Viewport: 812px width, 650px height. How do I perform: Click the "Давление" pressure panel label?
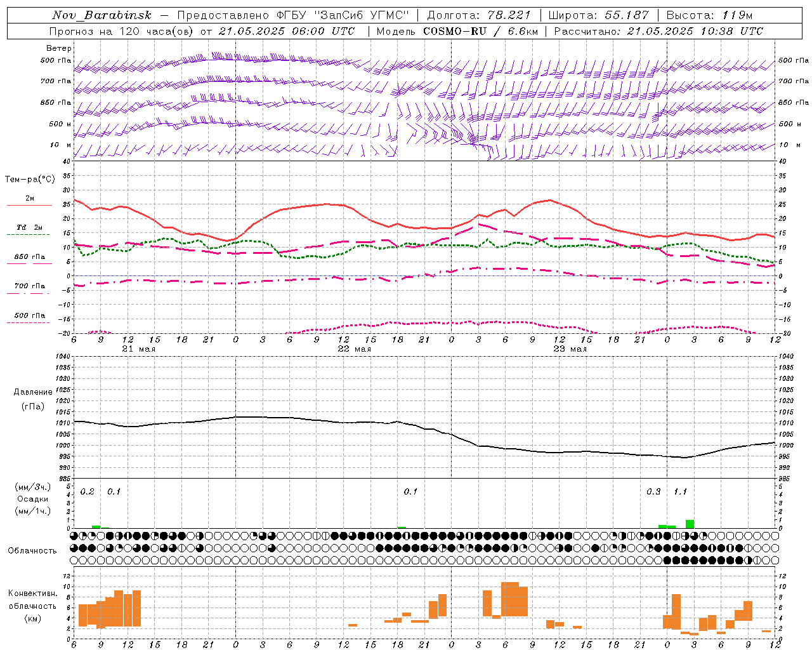pyautogui.click(x=33, y=392)
